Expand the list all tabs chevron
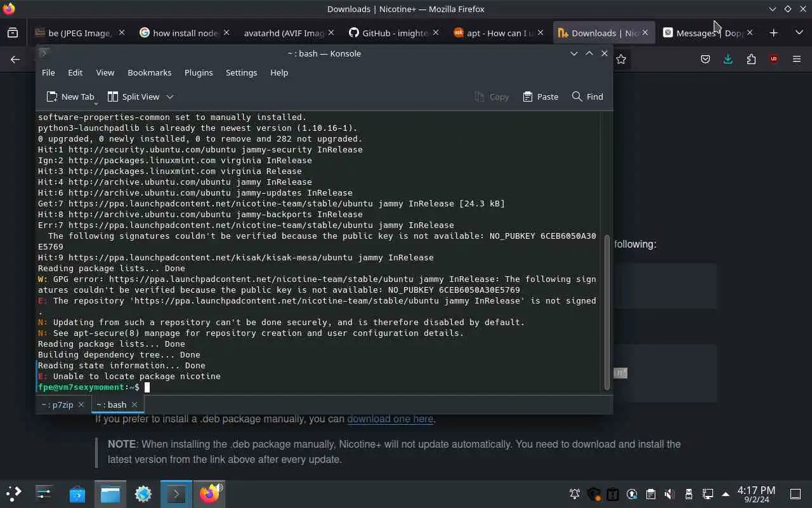812x508 pixels. point(799,32)
